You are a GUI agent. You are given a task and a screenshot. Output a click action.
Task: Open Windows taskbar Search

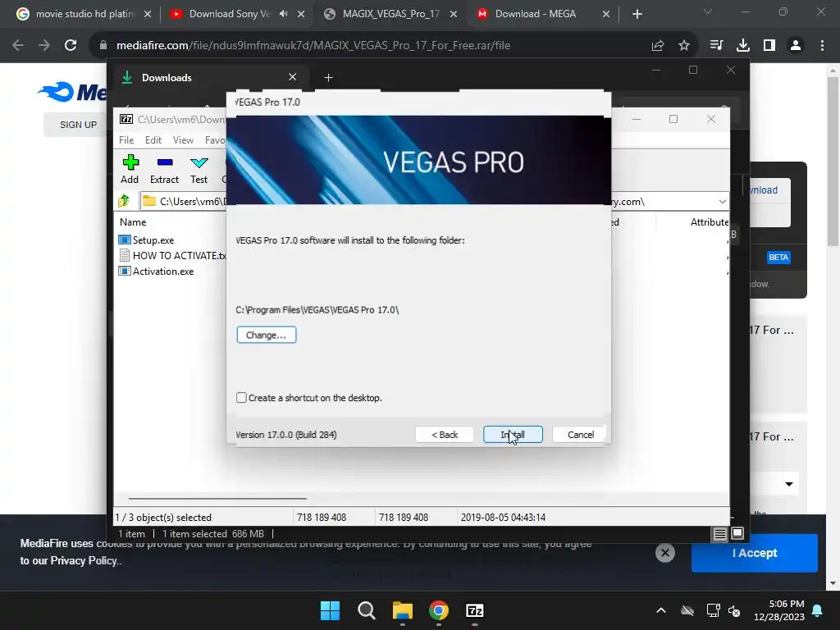(x=367, y=610)
